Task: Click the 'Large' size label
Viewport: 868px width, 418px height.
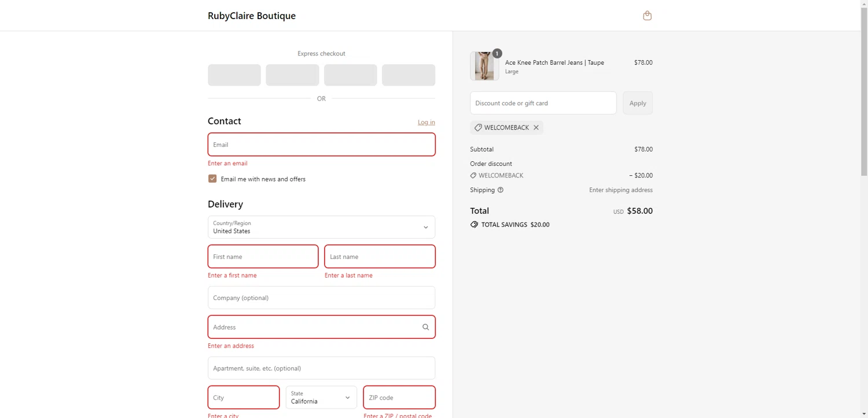Action: click(512, 72)
